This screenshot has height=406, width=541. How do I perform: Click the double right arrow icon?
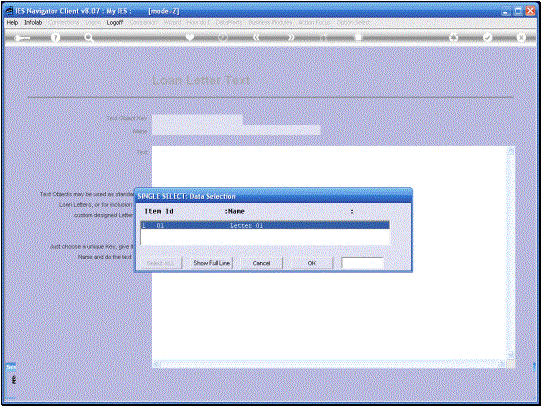coord(291,37)
